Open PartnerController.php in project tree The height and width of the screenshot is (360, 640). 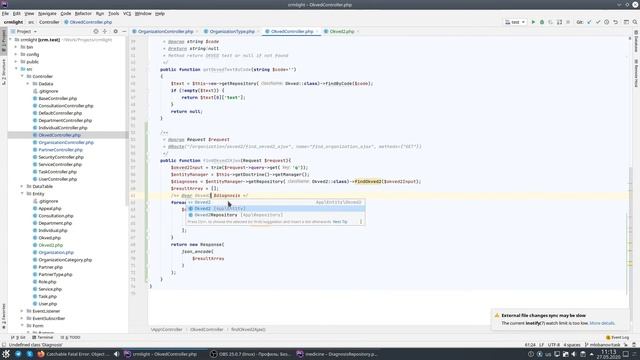60,150
